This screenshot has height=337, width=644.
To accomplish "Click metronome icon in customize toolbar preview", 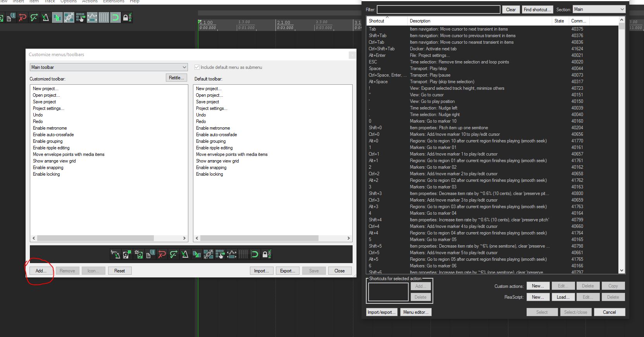I will click(185, 254).
